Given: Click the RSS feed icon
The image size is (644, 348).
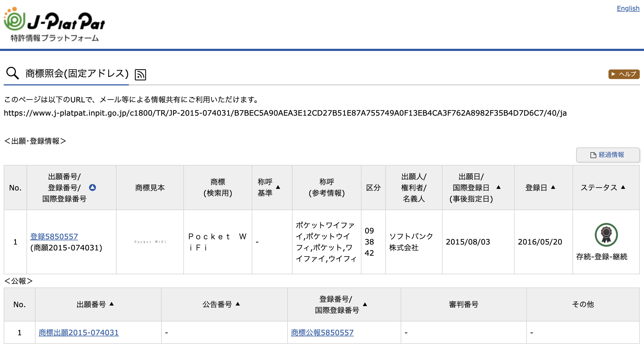Looking at the screenshot, I should tap(140, 75).
